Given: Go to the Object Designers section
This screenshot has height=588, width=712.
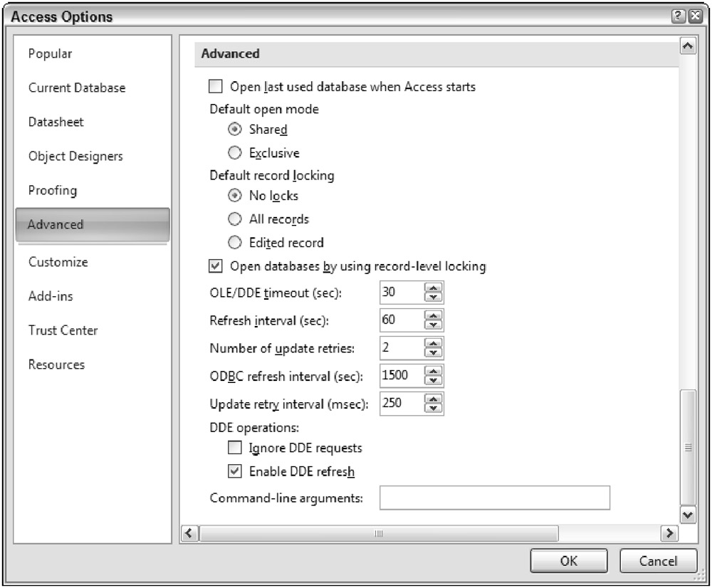Looking at the screenshot, I should pyautogui.click(x=75, y=157).
